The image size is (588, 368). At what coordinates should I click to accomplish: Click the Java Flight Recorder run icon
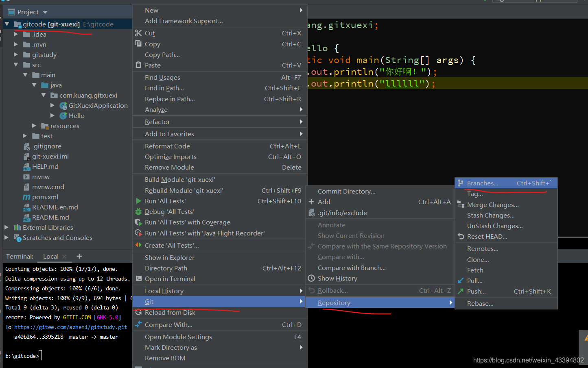(x=138, y=233)
